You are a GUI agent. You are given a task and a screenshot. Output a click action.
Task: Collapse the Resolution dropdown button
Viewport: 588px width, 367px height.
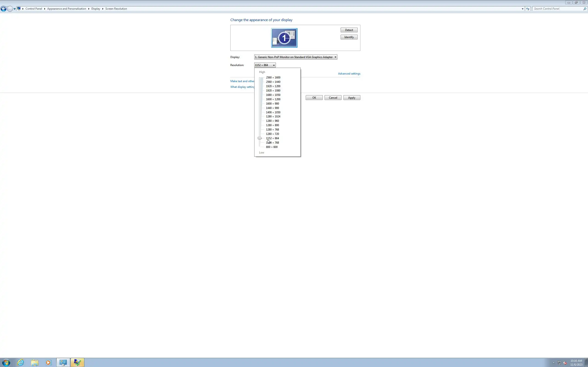265,65
